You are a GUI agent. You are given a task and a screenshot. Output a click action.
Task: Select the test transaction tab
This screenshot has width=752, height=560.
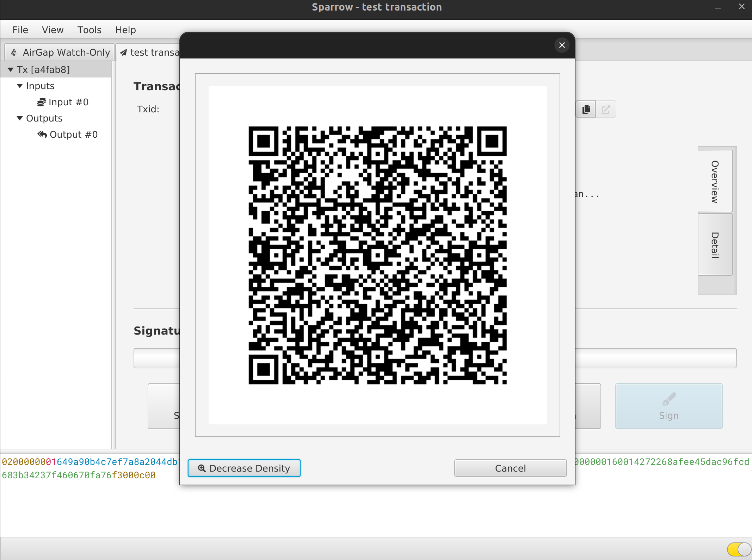pyautogui.click(x=148, y=52)
